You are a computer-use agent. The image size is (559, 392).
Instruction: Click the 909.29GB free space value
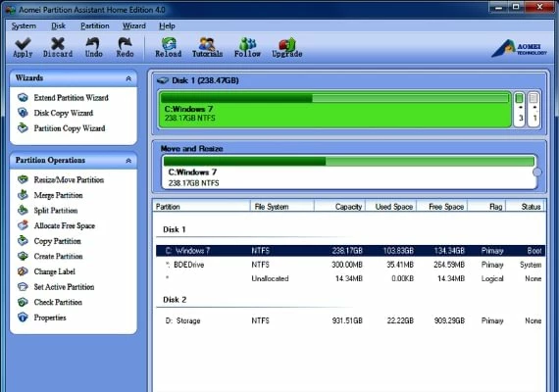pyautogui.click(x=449, y=320)
